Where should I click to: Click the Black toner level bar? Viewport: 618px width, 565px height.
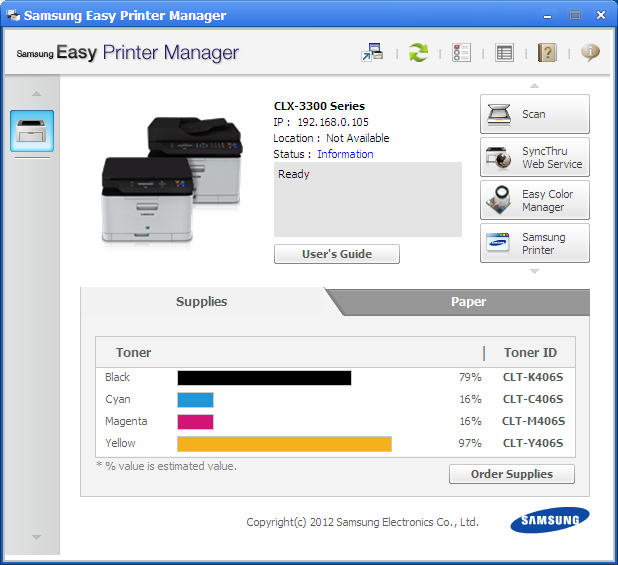(x=264, y=378)
